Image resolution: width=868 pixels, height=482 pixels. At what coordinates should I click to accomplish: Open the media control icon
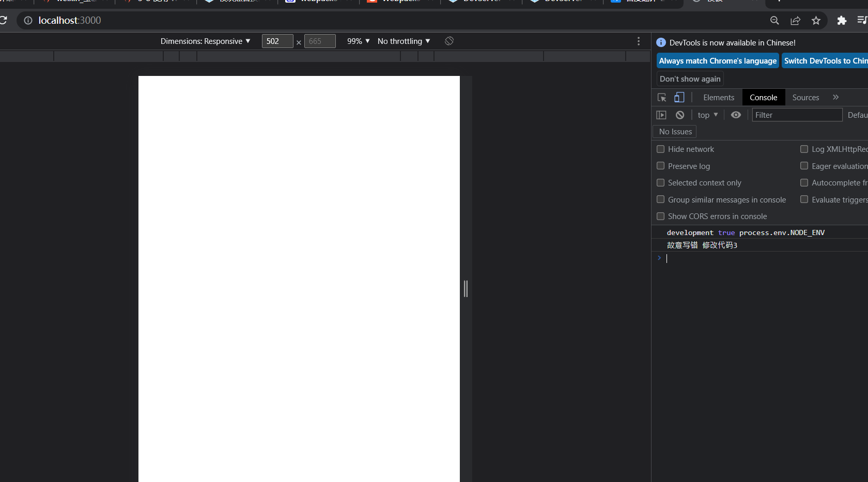[x=862, y=20]
